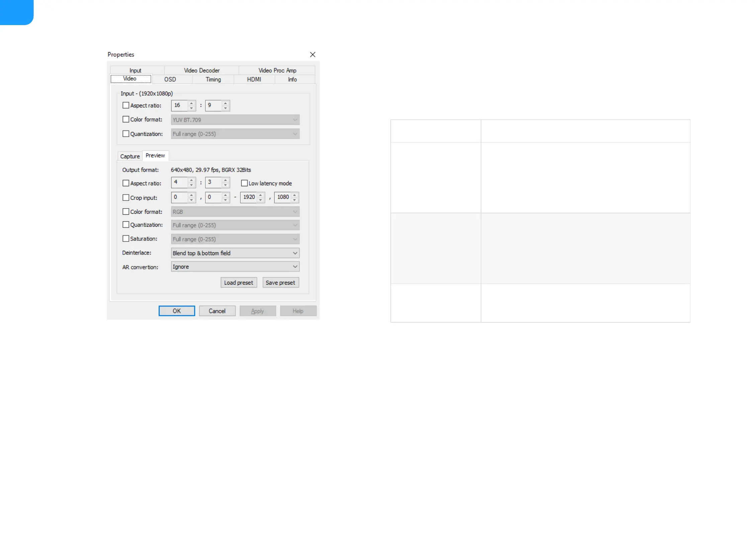Increase the Crop input 1920 width spinner

260,195
